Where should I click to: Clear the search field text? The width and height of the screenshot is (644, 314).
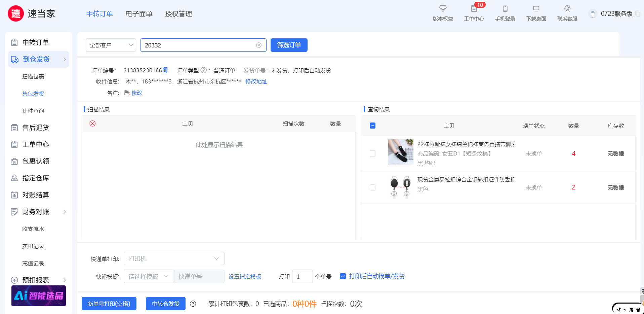point(259,45)
